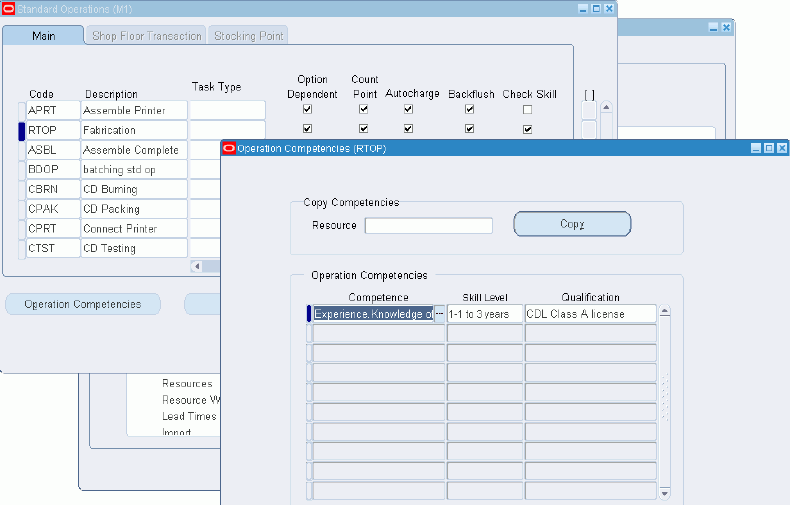The image size is (790, 505).
Task: Toggle Backflush checkbox for APRT row
Action: (470, 109)
